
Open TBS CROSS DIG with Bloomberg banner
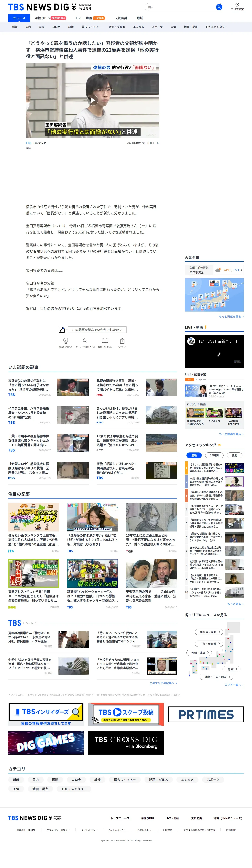coord(126,743)
